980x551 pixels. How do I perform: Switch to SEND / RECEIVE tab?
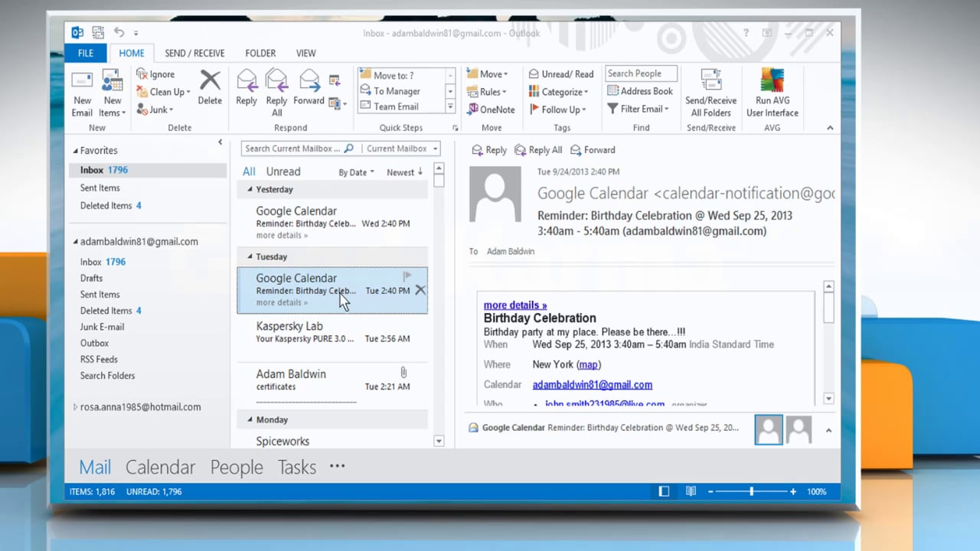pos(194,53)
